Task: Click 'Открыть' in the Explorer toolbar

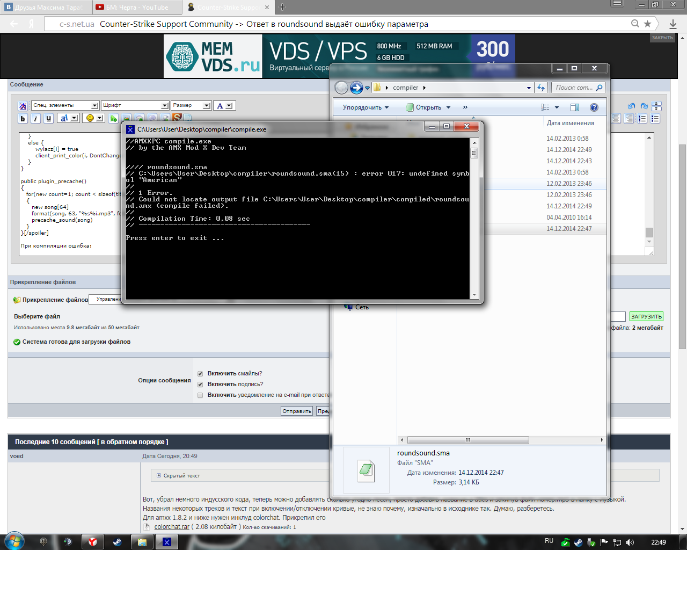Action: point(423,107)
